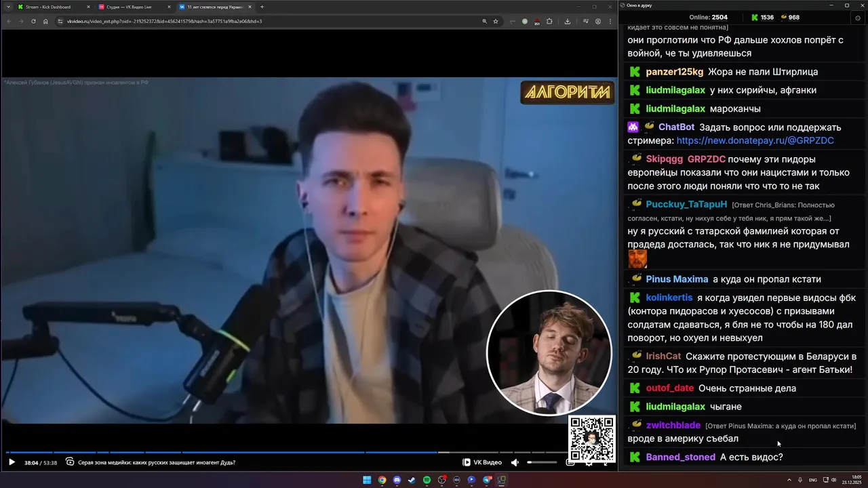This screenshot has height=488, width=868.
Task: Open VK Видео logo link in player
Action: pos(482,462)
